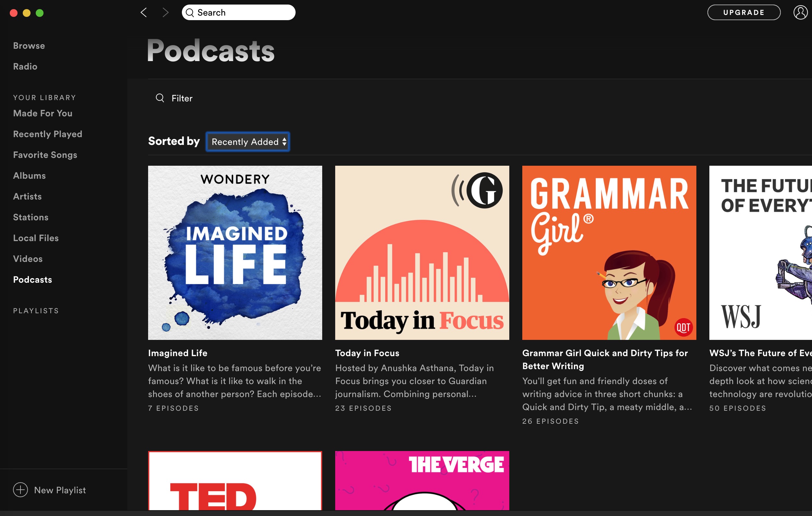Viewport: 812px width, 516px height.
Task: Click the Filter text field
Action: pyautogui.click(x=182, y=98)
